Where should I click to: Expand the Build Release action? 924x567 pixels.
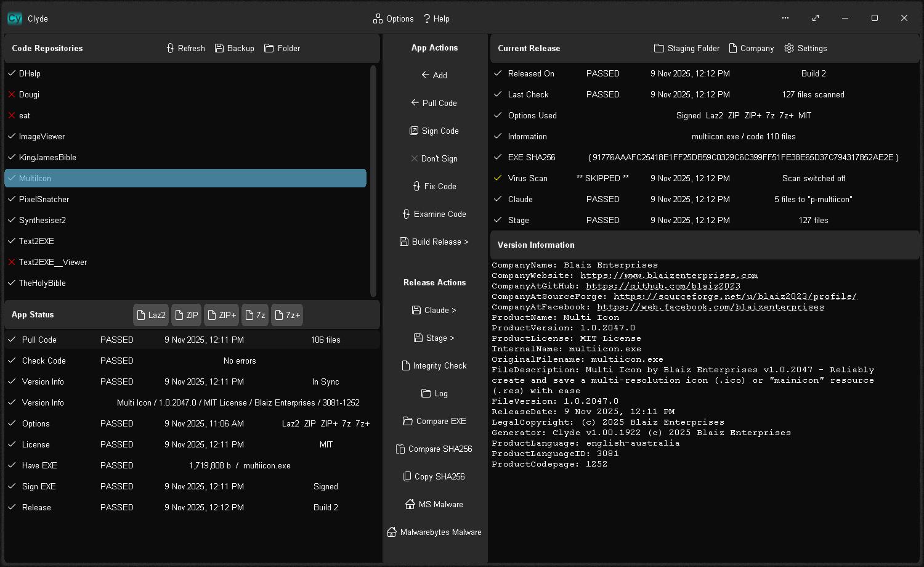434,242
